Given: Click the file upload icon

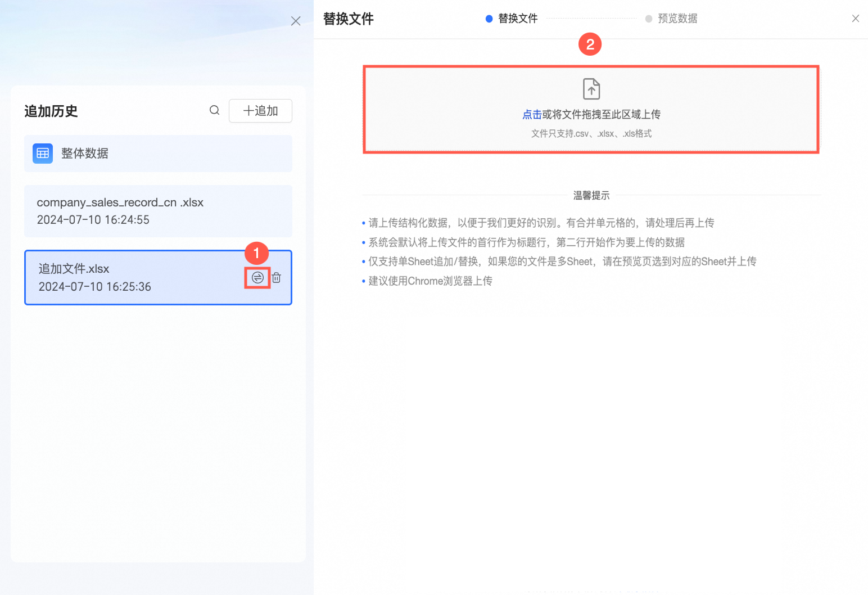Looking at the screenshot, I should [591, 89].
